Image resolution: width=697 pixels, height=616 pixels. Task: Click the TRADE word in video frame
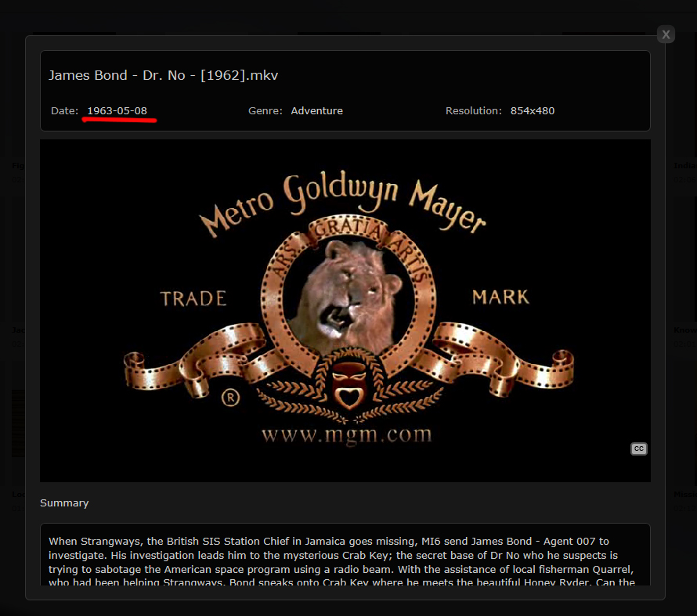pyautogui.click(x=193, y=298)
